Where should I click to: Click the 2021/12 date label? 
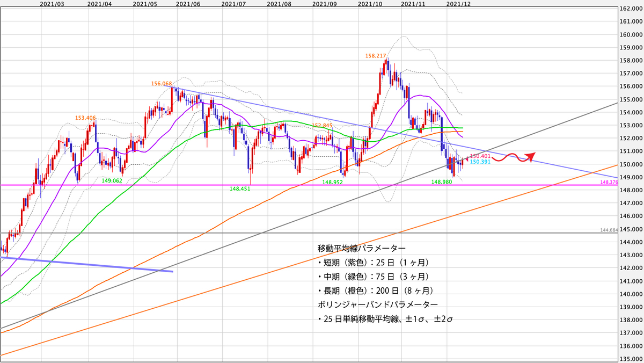coord(459,3)
